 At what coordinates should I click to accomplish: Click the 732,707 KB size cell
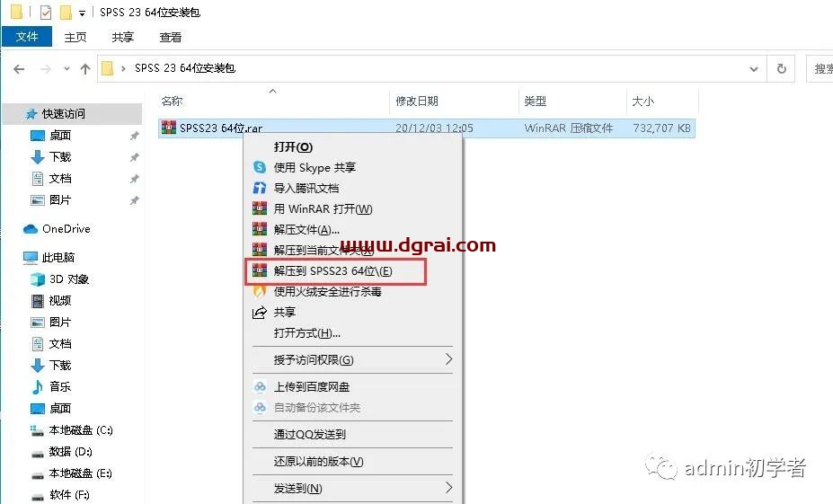pos(661,128)
